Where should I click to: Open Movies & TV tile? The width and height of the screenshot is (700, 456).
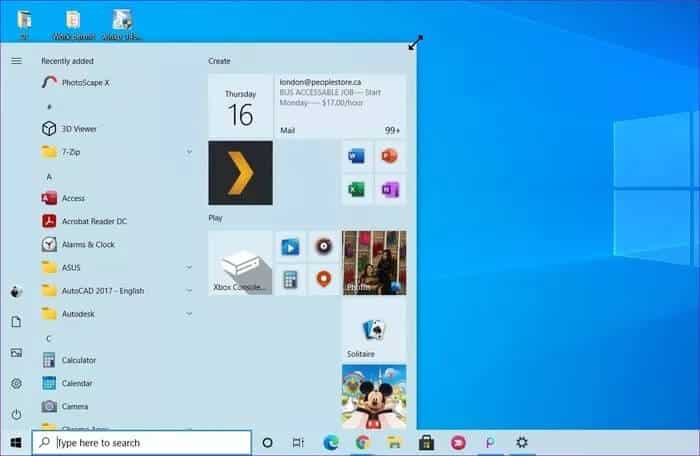coord(290,247)
